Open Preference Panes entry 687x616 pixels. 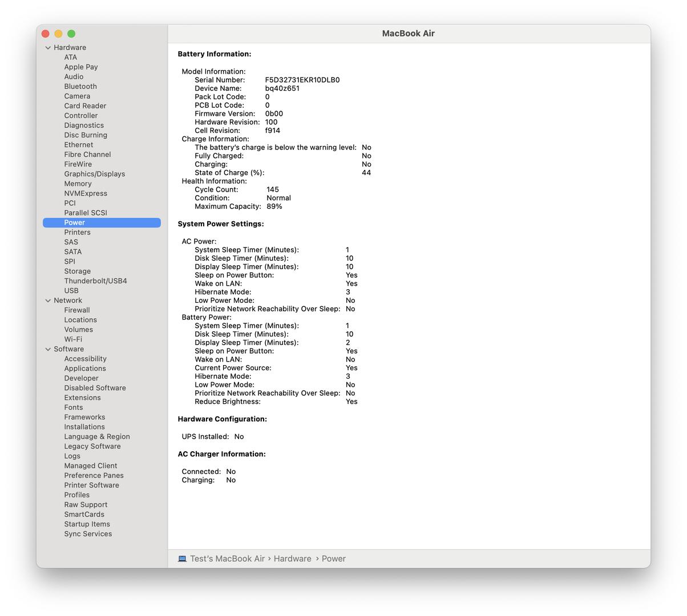pyautogui.click(x=94, y=475)
